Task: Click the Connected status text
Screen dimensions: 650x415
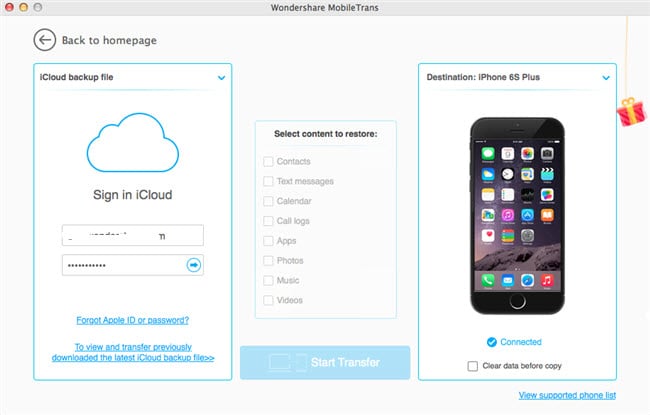Action: 521,342
